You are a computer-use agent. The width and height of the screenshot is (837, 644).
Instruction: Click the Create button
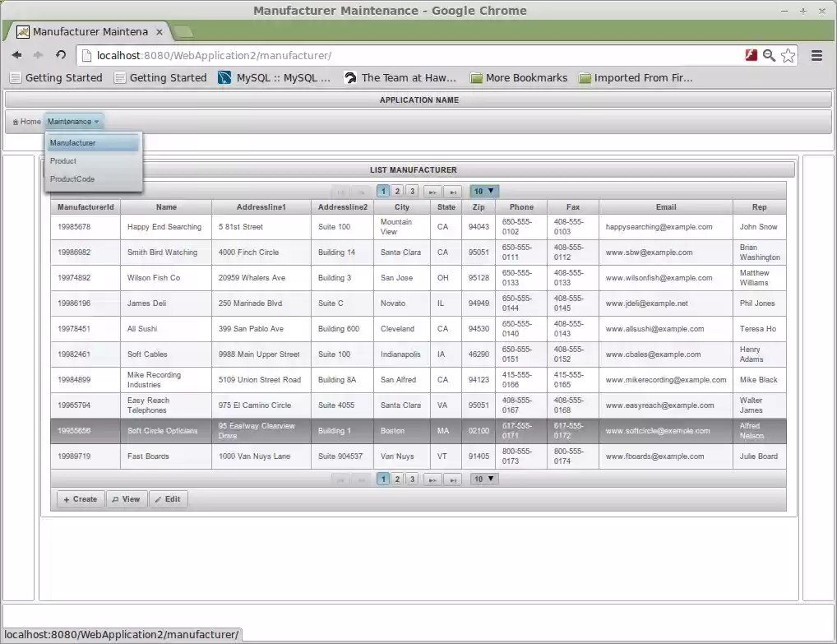pyautogui.click(x=80, y=499)
